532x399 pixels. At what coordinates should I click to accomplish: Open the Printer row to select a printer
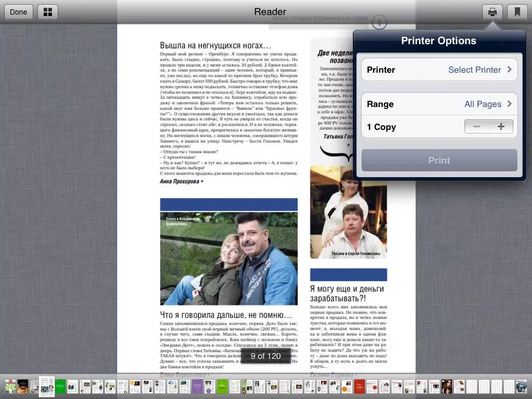click(440, 70)
